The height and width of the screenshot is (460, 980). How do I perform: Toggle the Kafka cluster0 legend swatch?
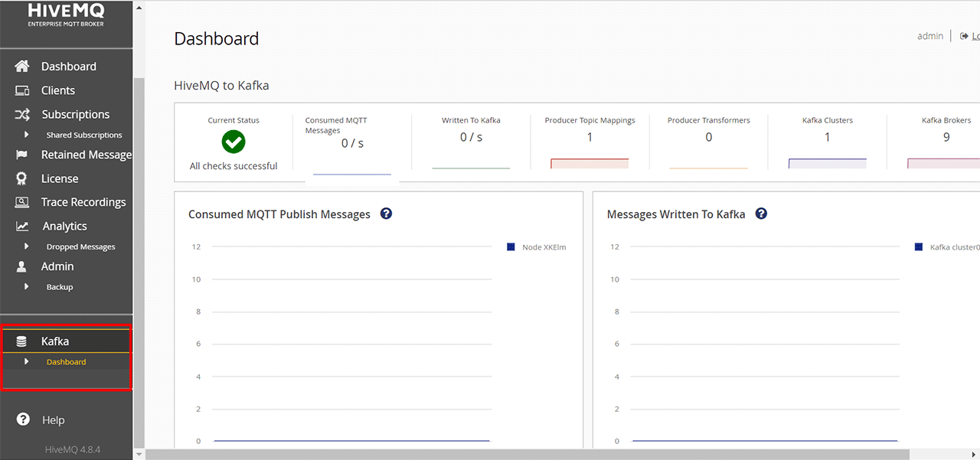(919, 246)
